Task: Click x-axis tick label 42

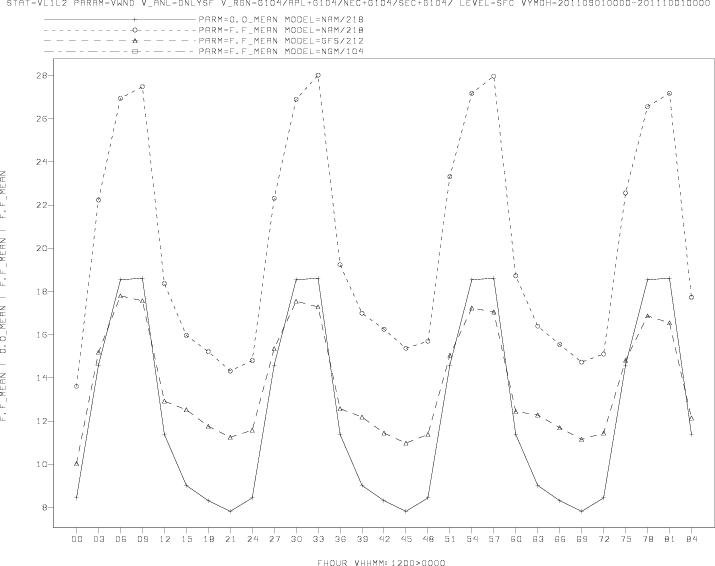Action: tap(384, 539)
